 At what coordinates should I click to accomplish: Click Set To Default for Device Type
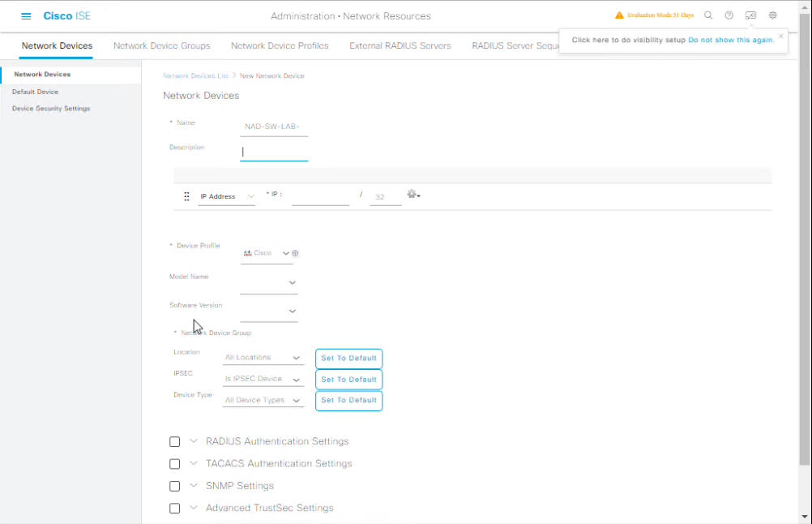click(348, 400)
